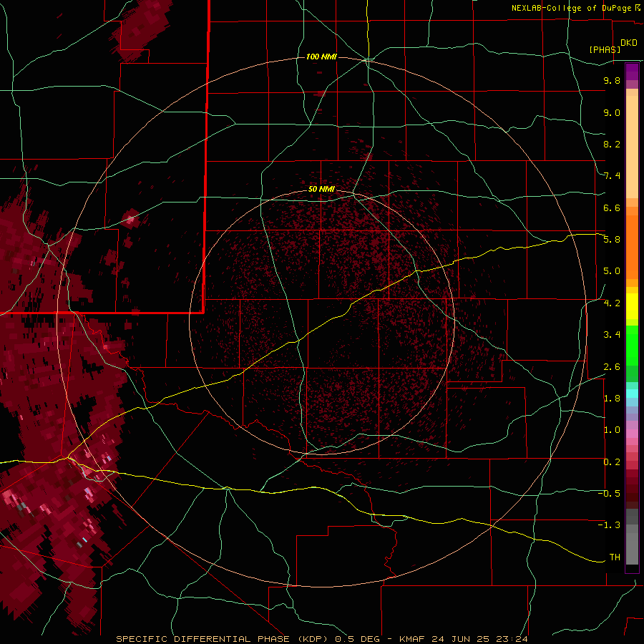Click the 1.0 scale value
Screen dimensions: 644x644
(612, 430)
